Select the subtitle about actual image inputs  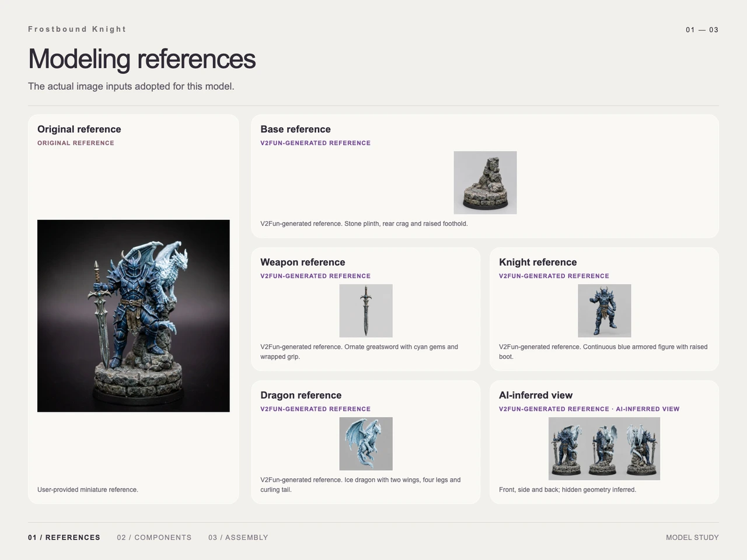click(131, 86)
